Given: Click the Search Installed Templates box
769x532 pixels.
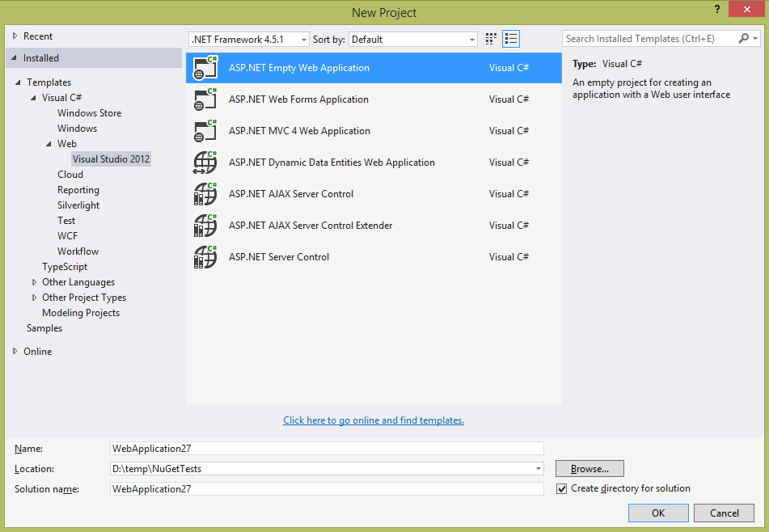Looking at the screenshot, I should [x=650, y=38].
